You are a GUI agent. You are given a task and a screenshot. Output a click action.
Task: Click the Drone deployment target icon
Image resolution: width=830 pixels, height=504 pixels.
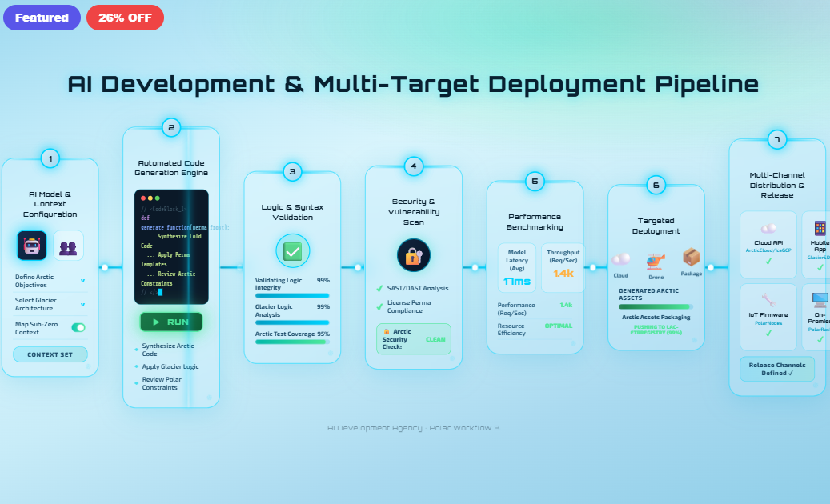(x=656, y=262)
